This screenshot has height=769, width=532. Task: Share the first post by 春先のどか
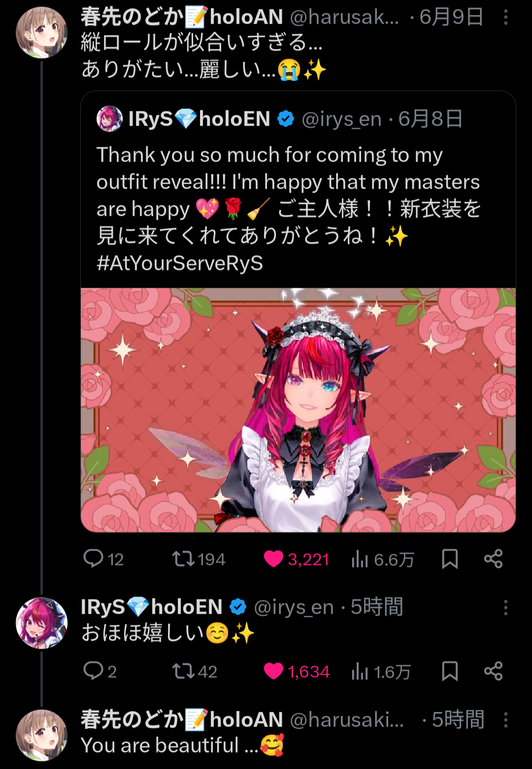(493, 559)
